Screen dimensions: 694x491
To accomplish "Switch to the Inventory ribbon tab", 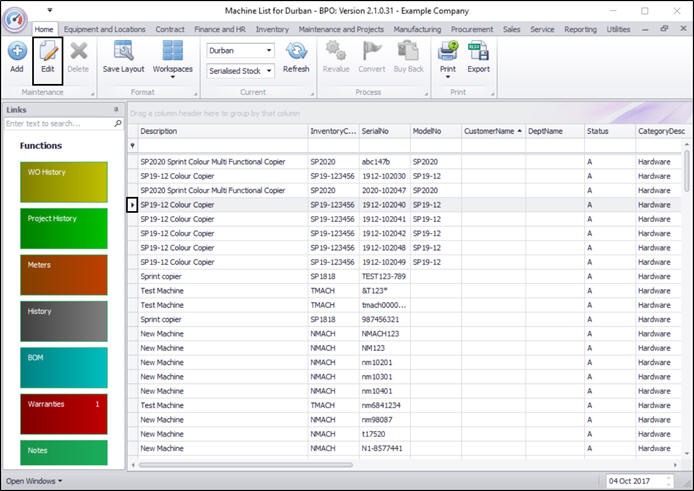I will point(272,30).
